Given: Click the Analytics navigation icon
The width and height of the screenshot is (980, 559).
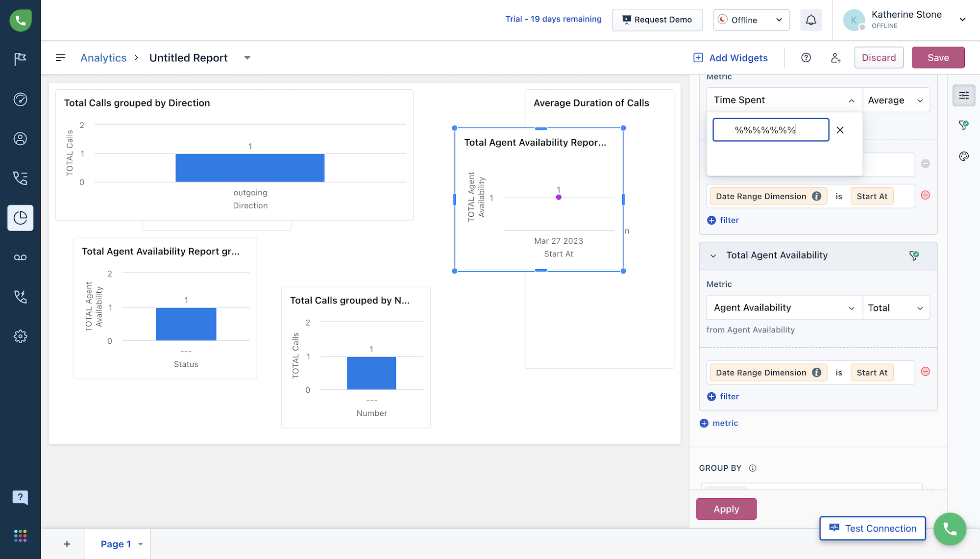Looking at the screenshot, I should [x=20, y=218].
